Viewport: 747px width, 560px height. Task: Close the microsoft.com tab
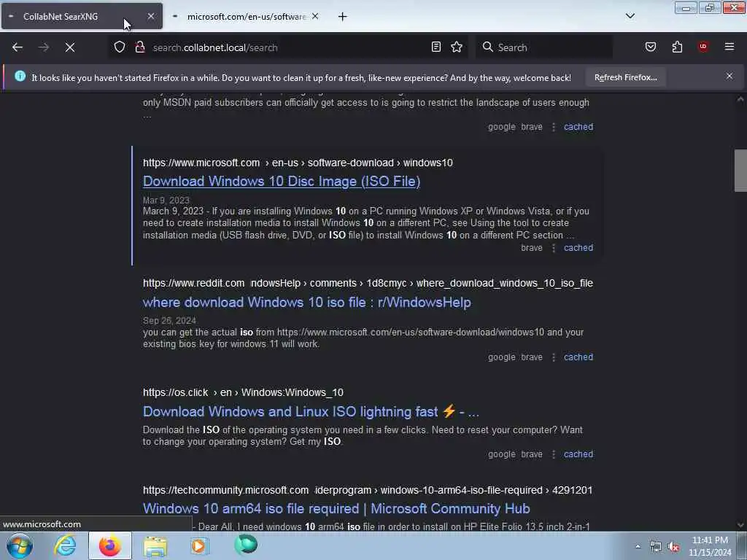click(x=315, y=16)
